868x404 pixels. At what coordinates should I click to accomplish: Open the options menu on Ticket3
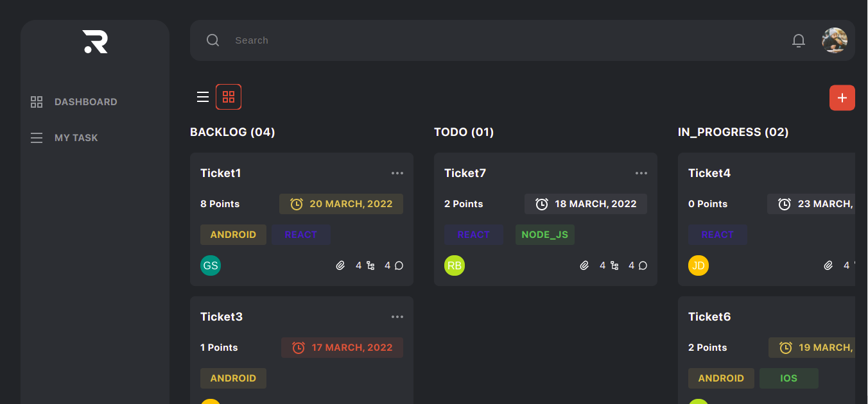397,316
